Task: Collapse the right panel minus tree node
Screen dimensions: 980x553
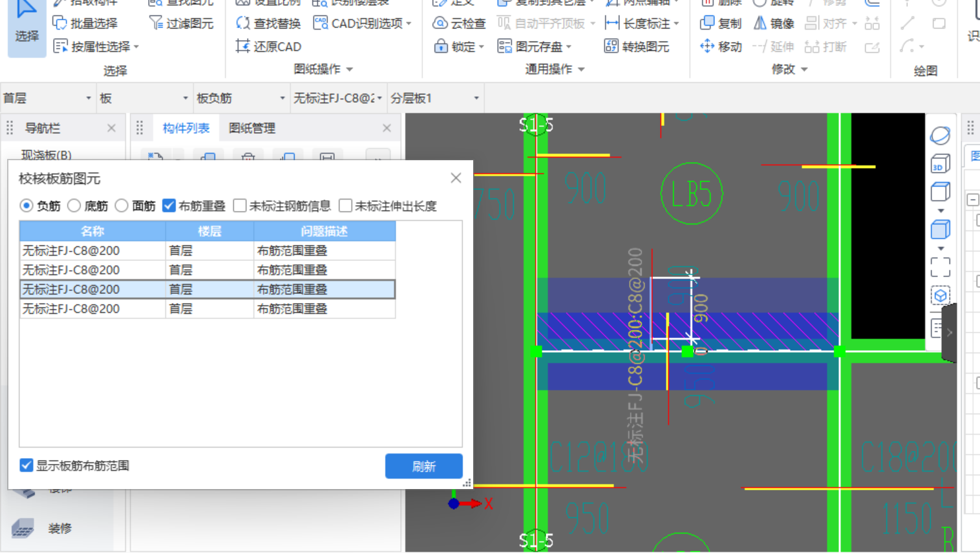Action: click(972, 200)
